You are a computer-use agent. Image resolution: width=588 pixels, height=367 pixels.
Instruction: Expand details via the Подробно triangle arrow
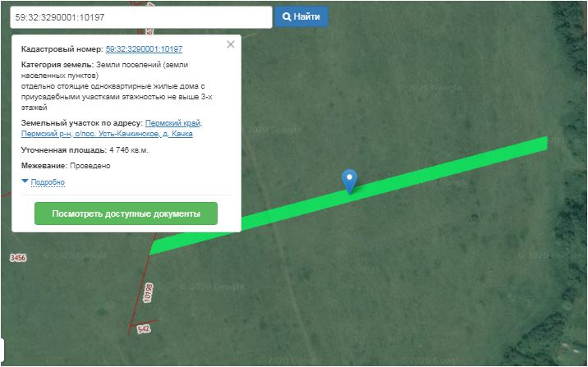25,181
